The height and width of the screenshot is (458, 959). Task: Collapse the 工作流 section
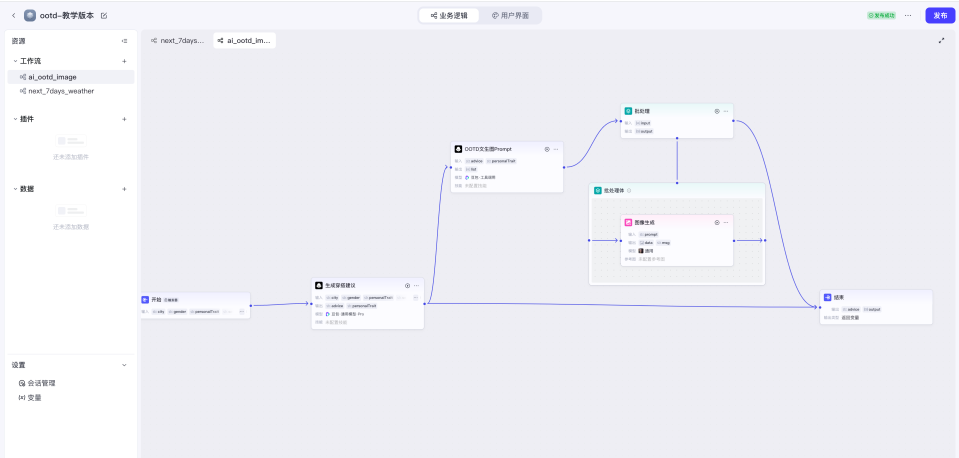pyautogui.click(x=15, y=61)
